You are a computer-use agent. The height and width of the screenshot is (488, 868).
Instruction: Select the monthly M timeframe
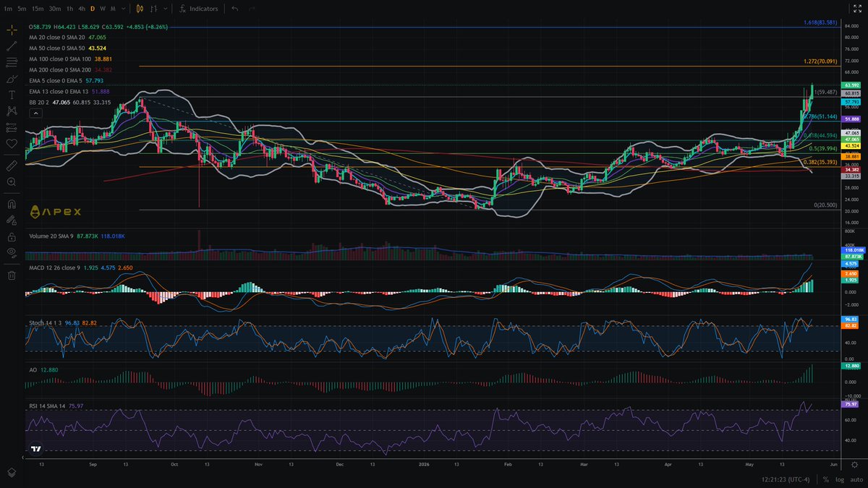coord(113,9)
